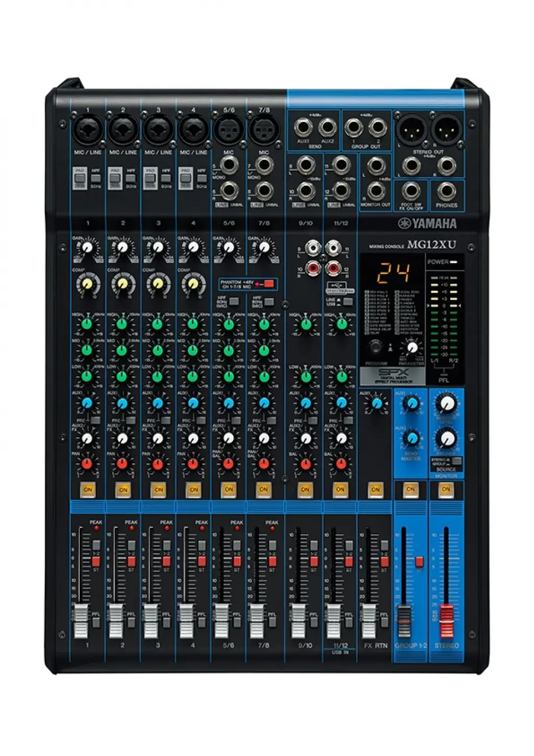Click the effect PARAMETER knob

tap(412, 347)
